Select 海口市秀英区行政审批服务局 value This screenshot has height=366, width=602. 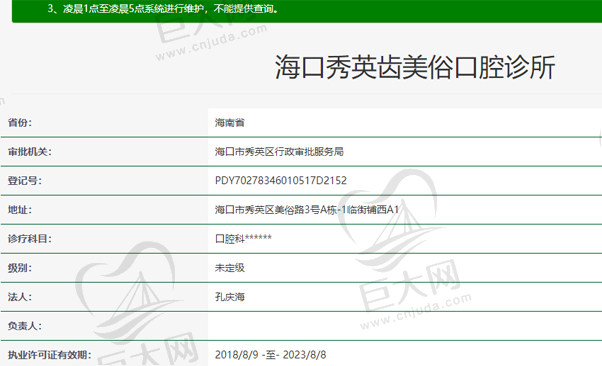point(279,152)
